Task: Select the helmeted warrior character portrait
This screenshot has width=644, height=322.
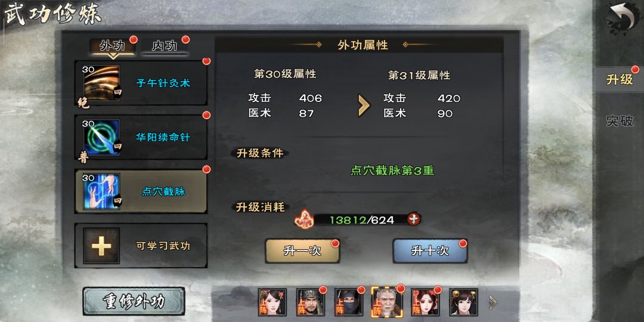Action: point(311,302)
